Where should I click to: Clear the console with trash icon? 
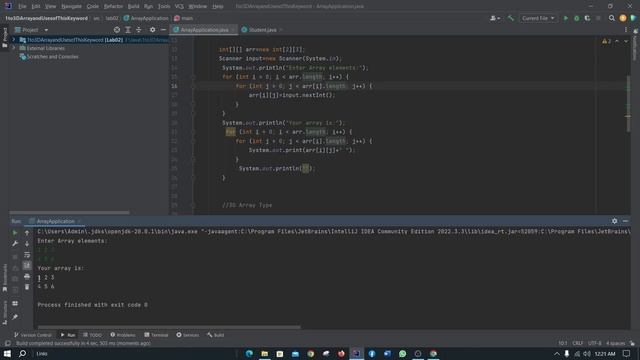pyautogui.click(x=27, y=287)
